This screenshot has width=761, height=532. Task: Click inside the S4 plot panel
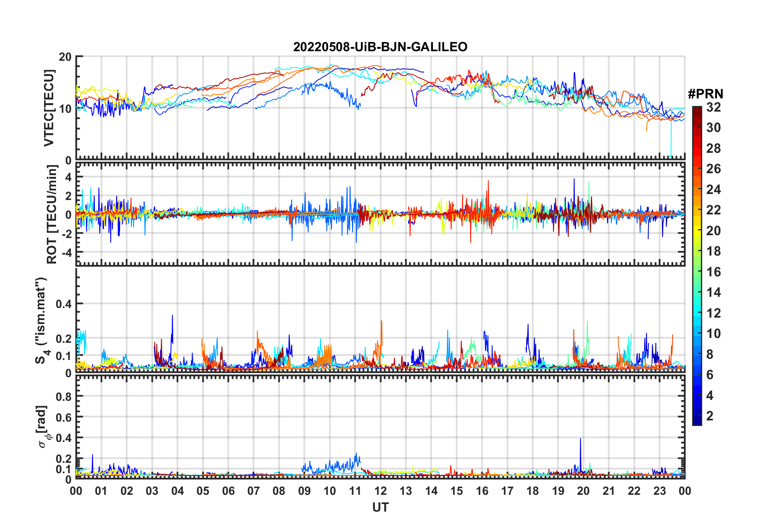[x=380, y=320]
